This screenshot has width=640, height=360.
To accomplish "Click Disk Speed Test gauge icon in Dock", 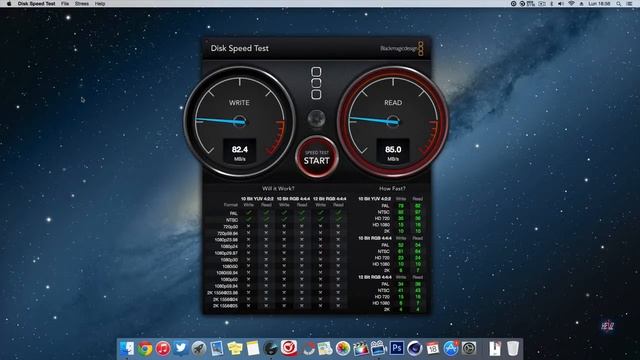I will coord(271,349).
